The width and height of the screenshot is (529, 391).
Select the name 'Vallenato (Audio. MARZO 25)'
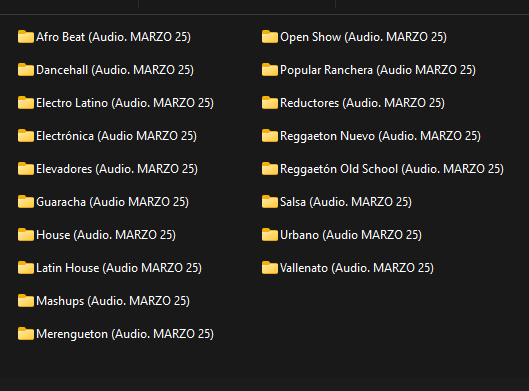click(357, 268)
